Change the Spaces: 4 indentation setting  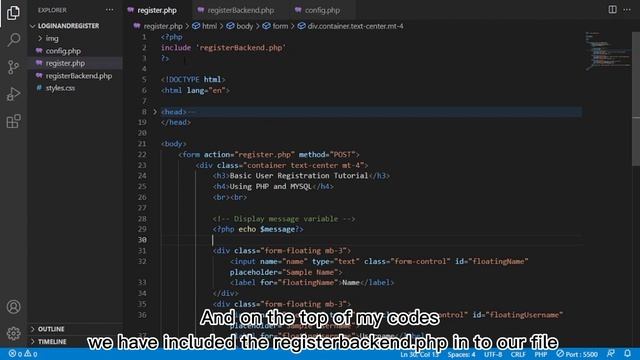[x=461, y=354]
